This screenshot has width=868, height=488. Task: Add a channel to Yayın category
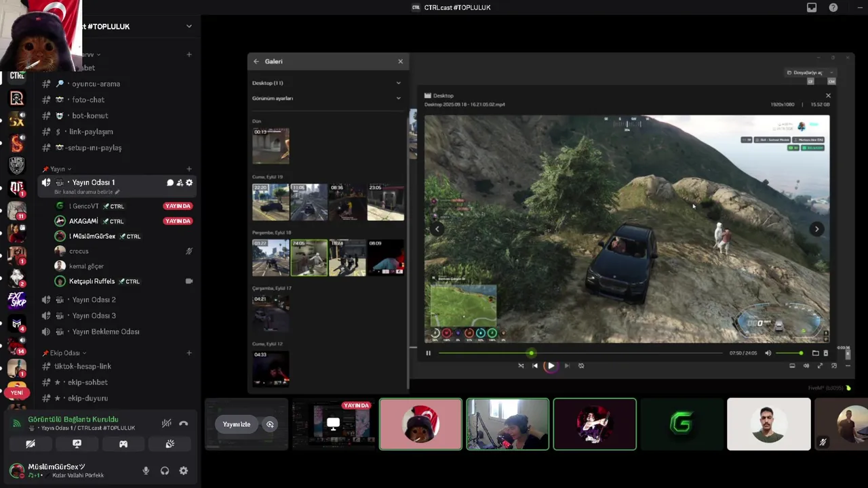tap(189, 169)
